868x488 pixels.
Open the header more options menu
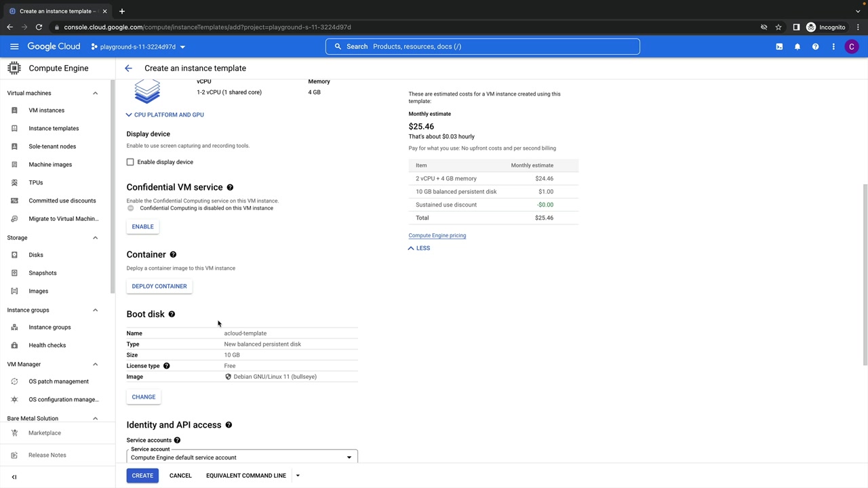tap(833, 47)
